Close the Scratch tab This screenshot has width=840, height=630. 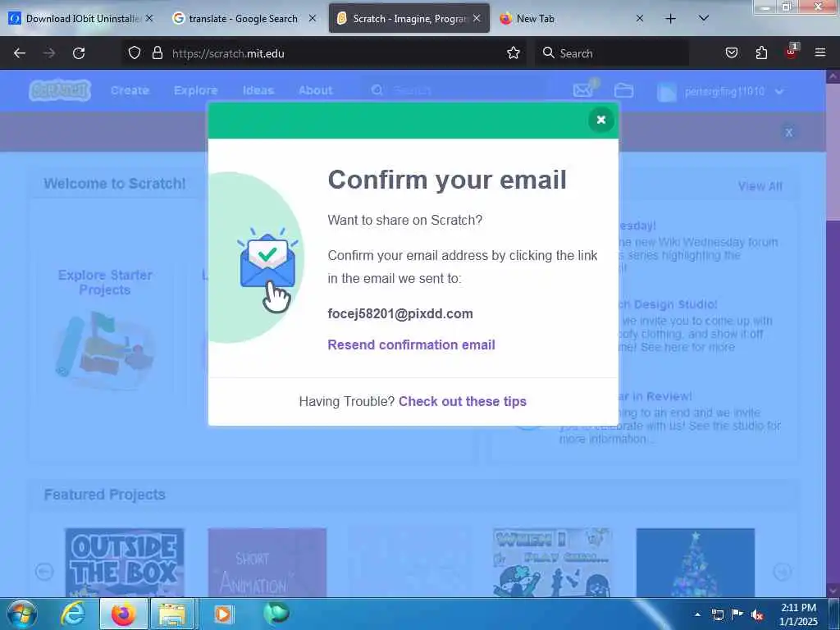pos(477,18)
